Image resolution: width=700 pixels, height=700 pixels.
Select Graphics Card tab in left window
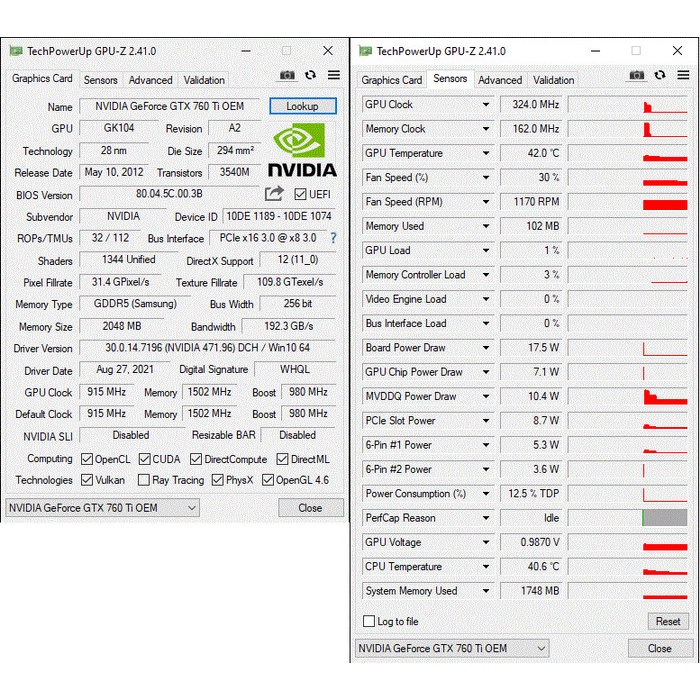tap(42, 79)
